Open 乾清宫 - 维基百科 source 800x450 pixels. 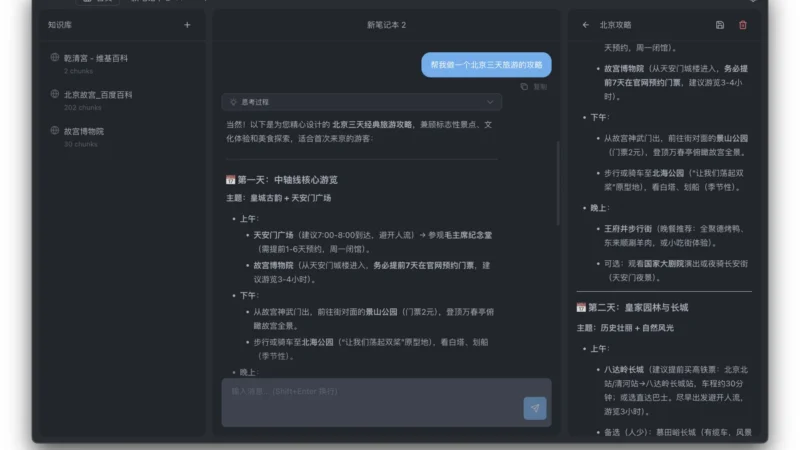[x=96, y=58]
